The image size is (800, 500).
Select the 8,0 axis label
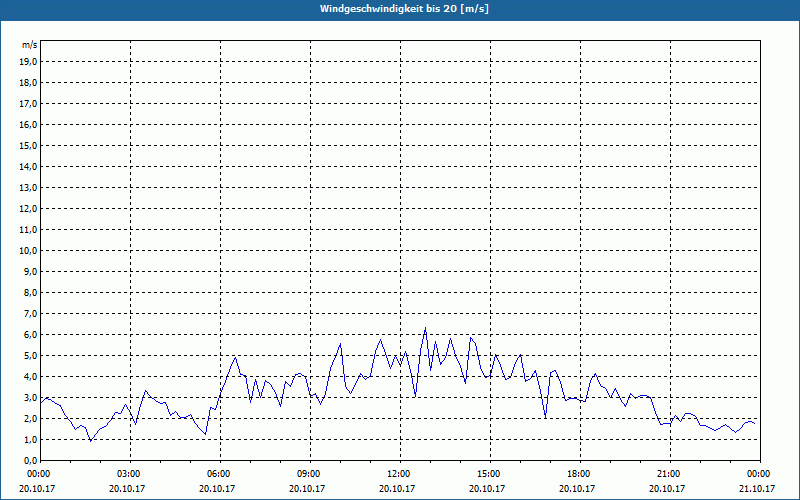[x=31, y=293]
